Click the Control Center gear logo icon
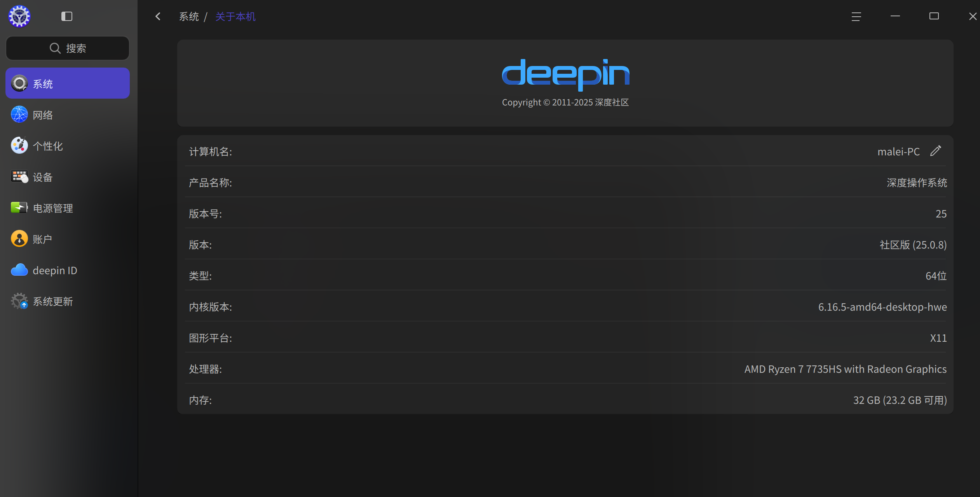 click(19, 16)
